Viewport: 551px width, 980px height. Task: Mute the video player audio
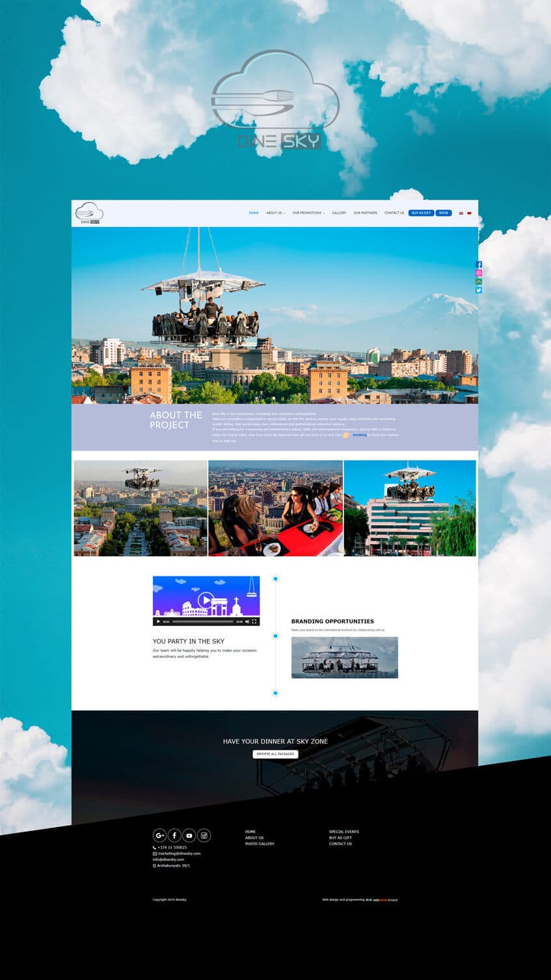point(247,621)
